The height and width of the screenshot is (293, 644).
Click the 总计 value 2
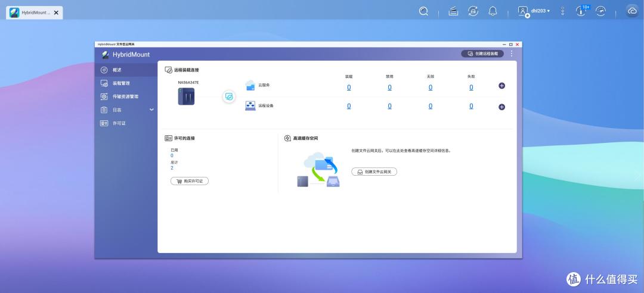click(172, 168)
